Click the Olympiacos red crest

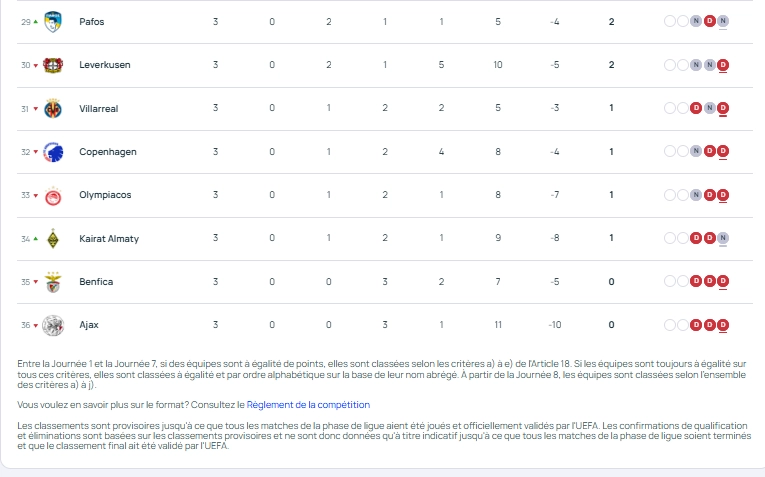pyautogui.click(x=53, y=195)
